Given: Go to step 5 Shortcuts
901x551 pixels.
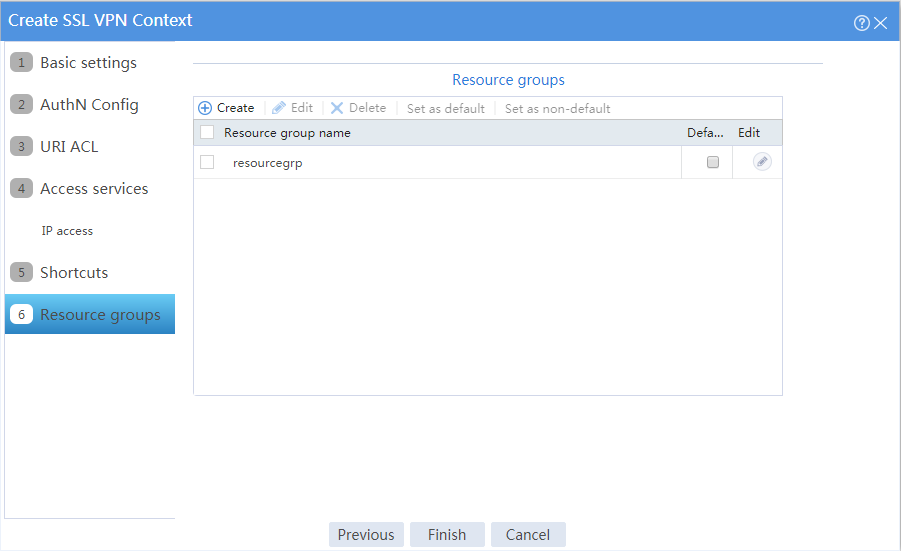Looking at the screenshot, I should pyautogui.click(x=90, y=272).
